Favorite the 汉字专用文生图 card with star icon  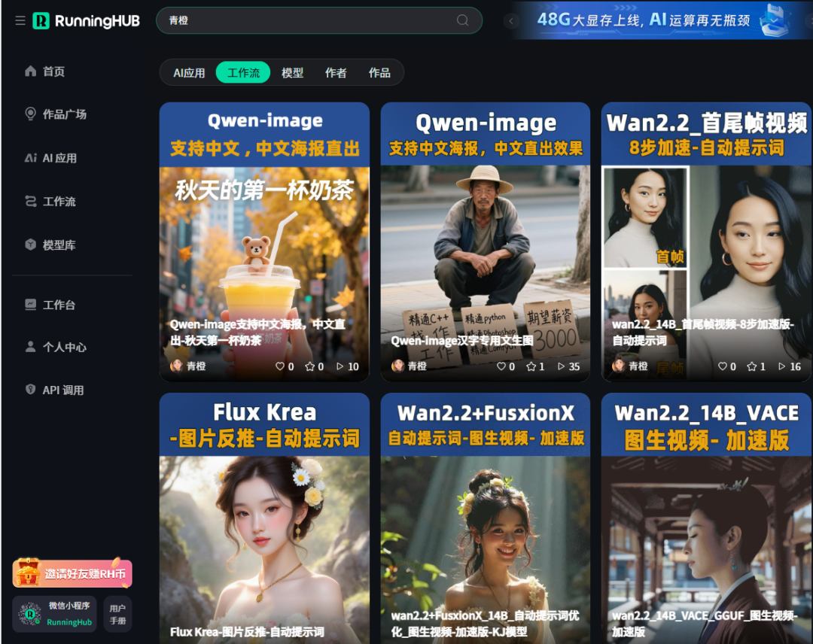[x=531, y=366]
